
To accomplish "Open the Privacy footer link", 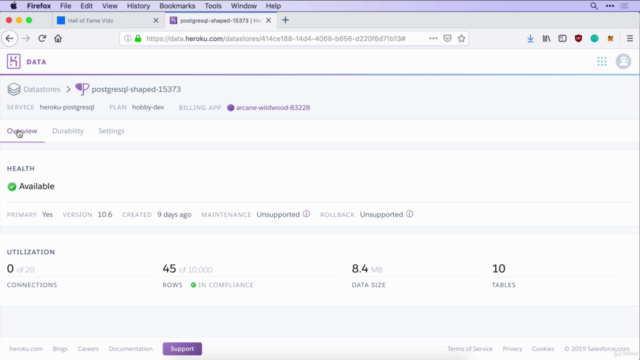I will [x=512, y=349].
